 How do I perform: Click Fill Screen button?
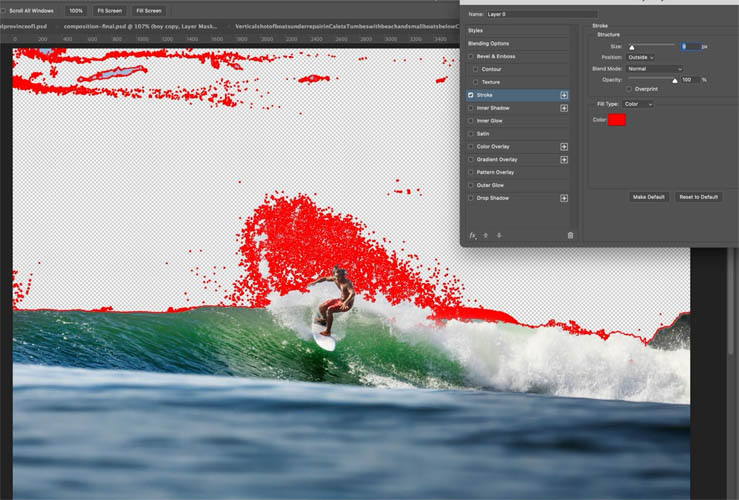148,10
